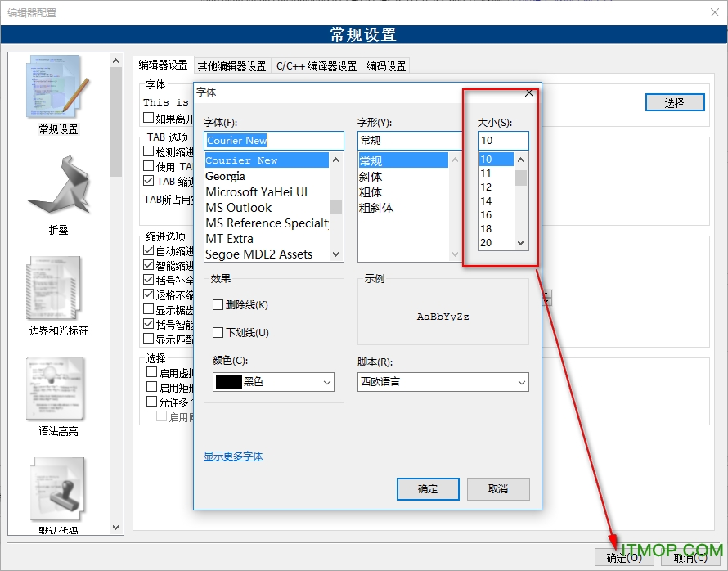The height and width of the screenshot is (571, 728).
Task: Choose 常规 in the style list
Action: pyautogui.click(x=403, y=160)
